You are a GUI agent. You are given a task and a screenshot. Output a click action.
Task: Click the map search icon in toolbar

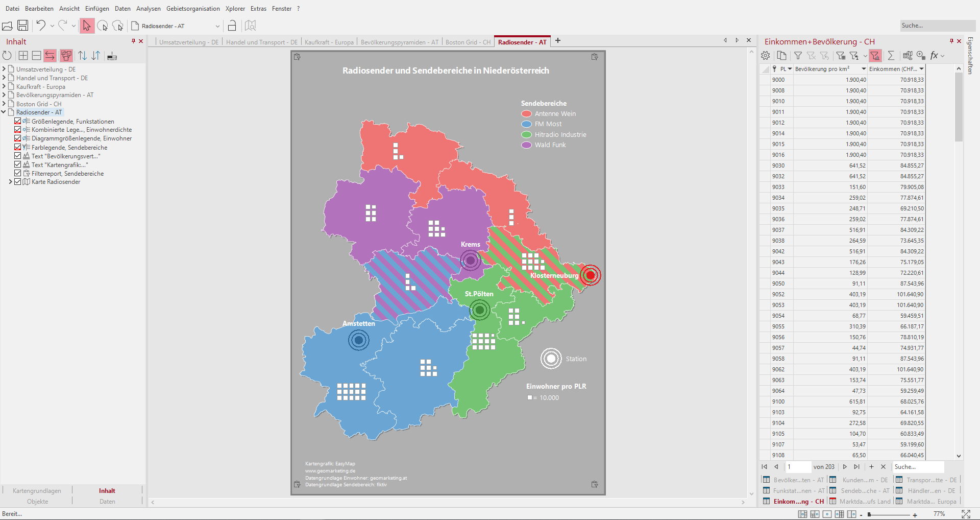(250, 26)
